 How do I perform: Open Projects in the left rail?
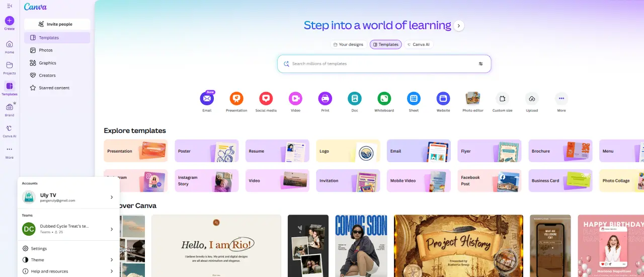(10, 67)
